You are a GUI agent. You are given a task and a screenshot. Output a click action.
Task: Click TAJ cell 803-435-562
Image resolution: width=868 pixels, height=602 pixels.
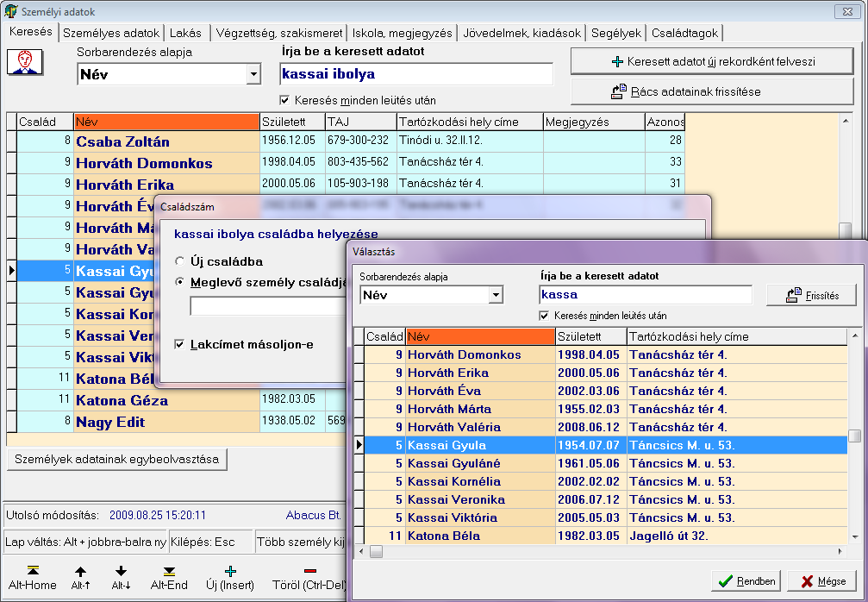coord(361,162)
